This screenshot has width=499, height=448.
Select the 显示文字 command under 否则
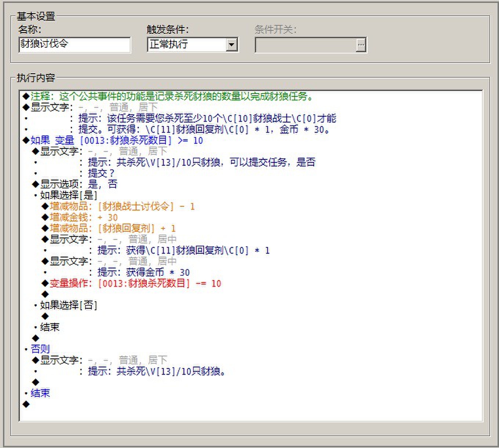pyautogui.click(x=99, y=360)
